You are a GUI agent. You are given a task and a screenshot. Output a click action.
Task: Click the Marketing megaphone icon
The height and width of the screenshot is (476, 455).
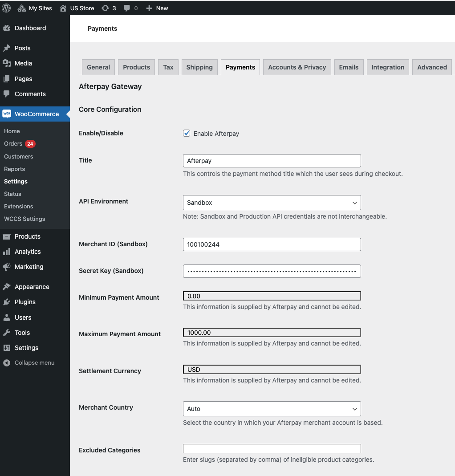pos(7,267)
